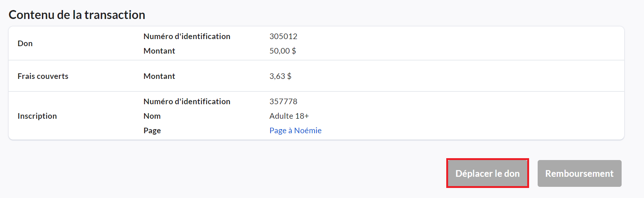Click the Don's Numéro d'identification label
Image resolution: width=644 pixels, height=198 pixels.
tap(187, 36)
